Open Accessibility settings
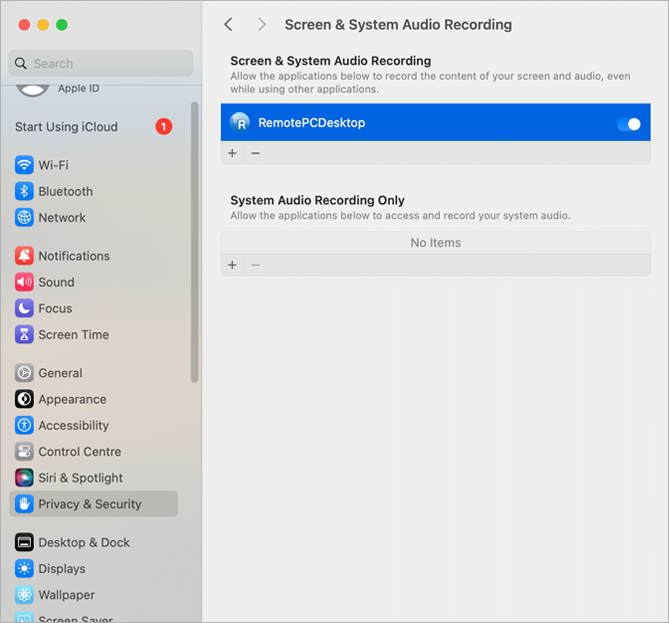 [73, 425]
